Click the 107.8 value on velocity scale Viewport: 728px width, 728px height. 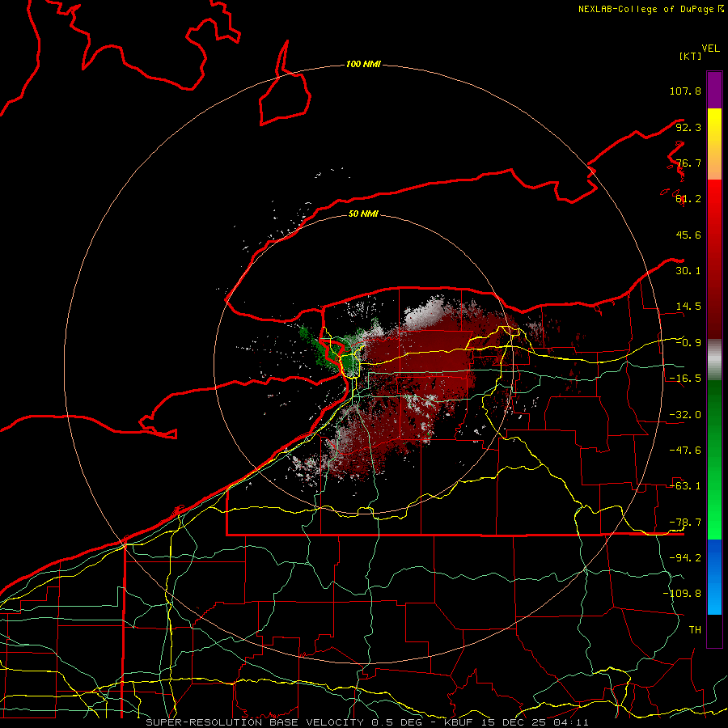(x=685, y=91)
